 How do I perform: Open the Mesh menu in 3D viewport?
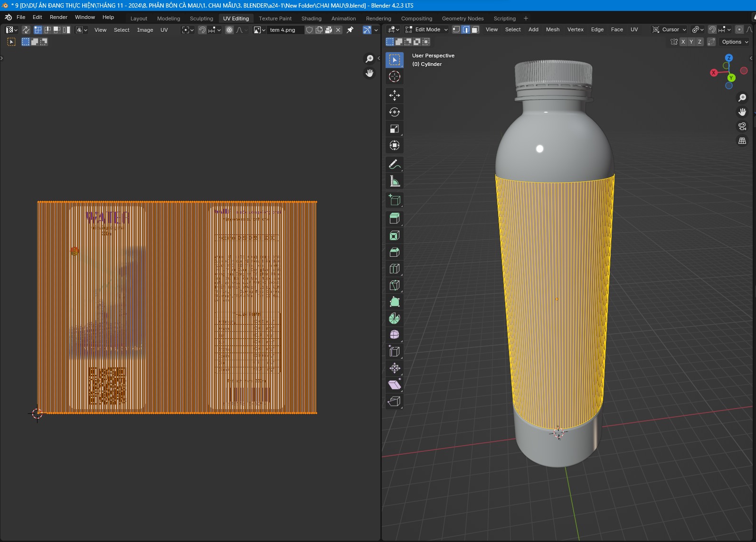coord(552,29)
